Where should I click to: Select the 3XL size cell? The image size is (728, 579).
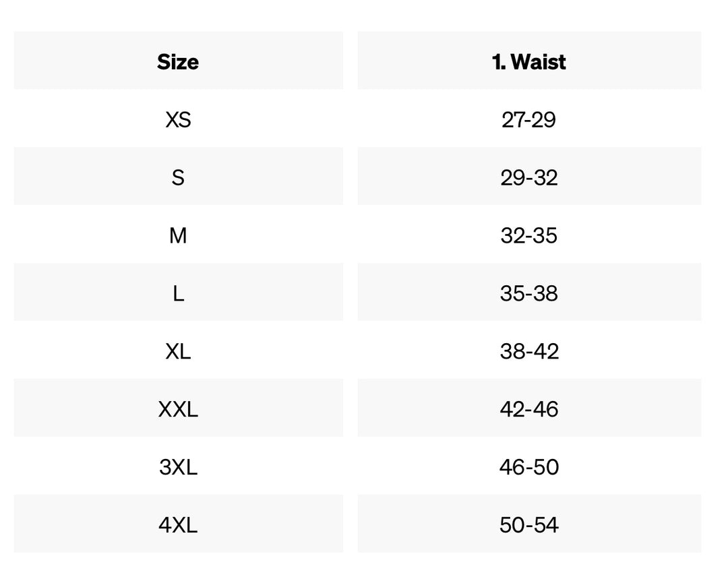point(178,467)
